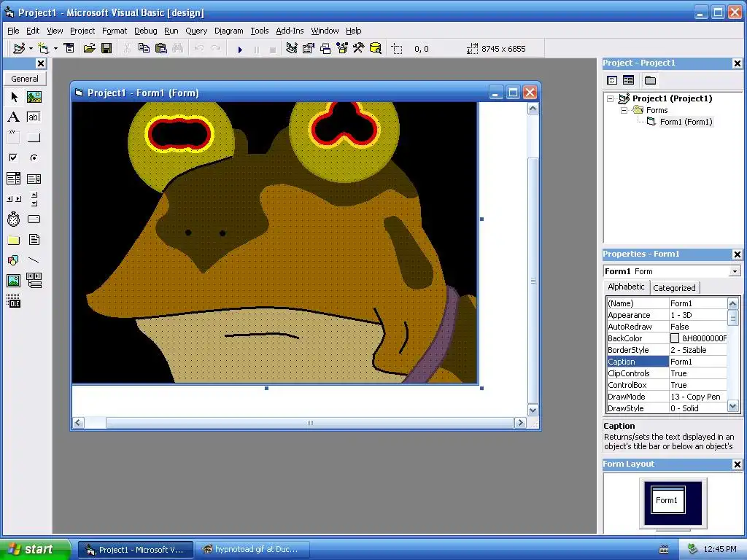The height and width of the screenshot is (560, 747).
Task: Open the Debug menu
Action: coord(146,31)
